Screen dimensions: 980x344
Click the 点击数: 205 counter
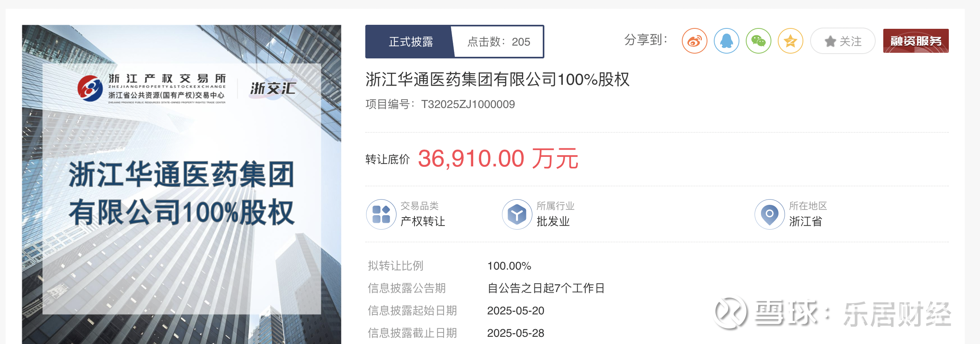pyautogui.click(x=499, y=42)
